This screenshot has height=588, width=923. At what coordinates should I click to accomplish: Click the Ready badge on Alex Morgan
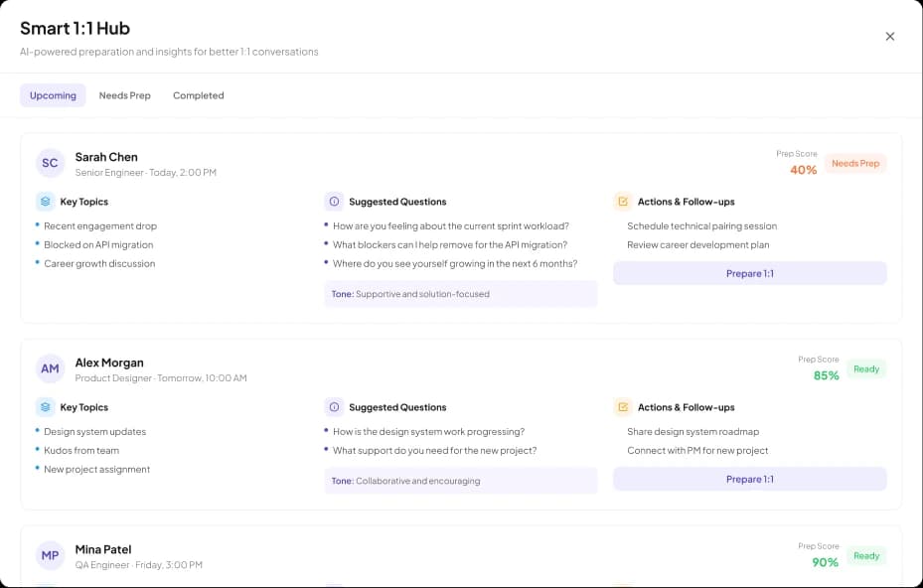tap(866, 368)
